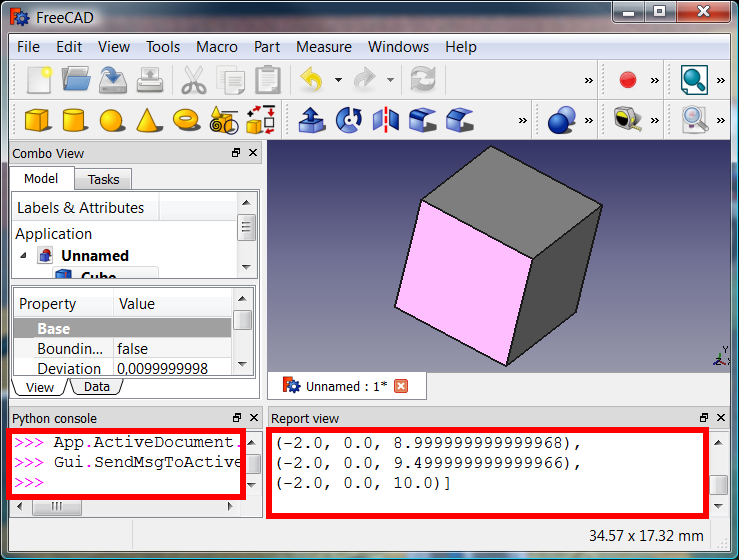Viewport: 739px width, 560px height.
Task: Fit view with the teal magnifier icon
Action: pyautogui.click(x=694, y=80)
